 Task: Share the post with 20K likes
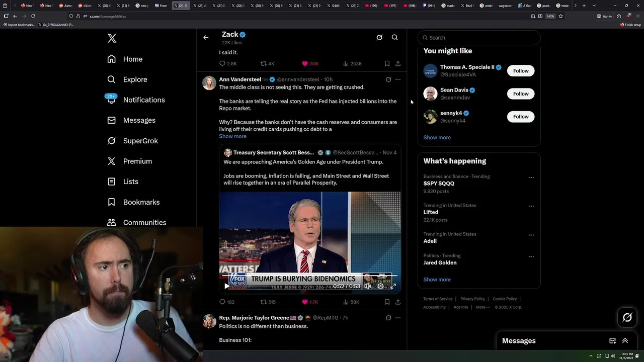coord(398,64)
